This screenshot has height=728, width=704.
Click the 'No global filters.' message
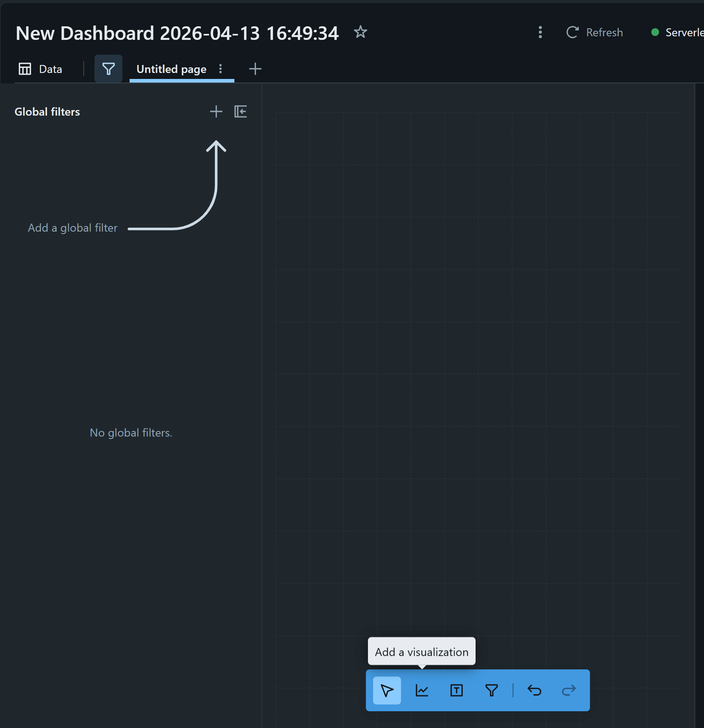131,433
